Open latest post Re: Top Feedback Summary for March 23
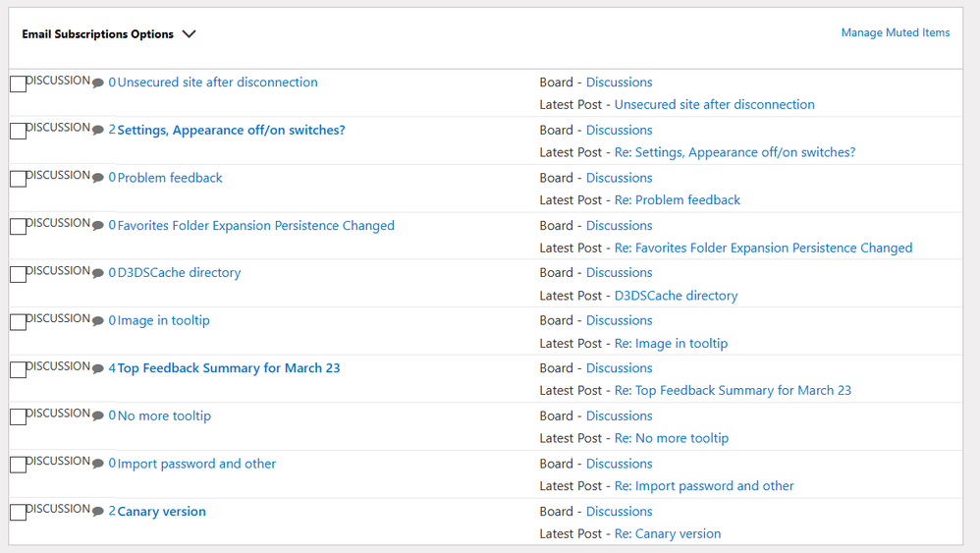 coord(733,391)
